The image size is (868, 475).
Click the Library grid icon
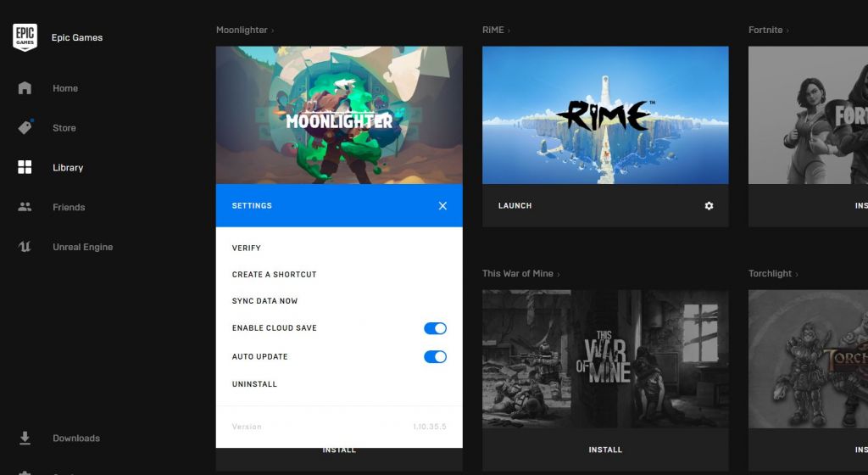25,167
